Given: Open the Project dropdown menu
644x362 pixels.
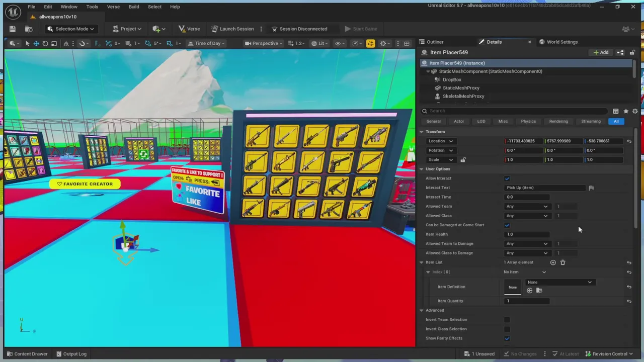Looking at the screenshot, I should (127, 29).
